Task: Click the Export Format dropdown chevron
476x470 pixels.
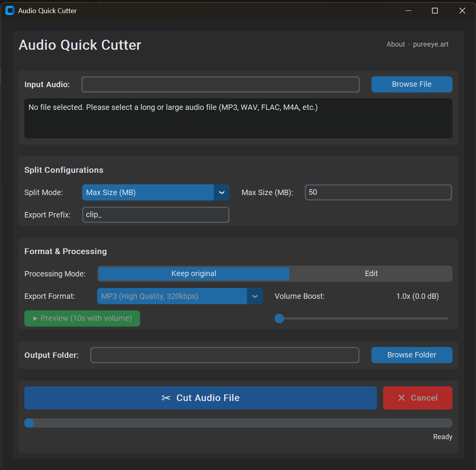Action: pyautogui.click(x=255, y=296)
